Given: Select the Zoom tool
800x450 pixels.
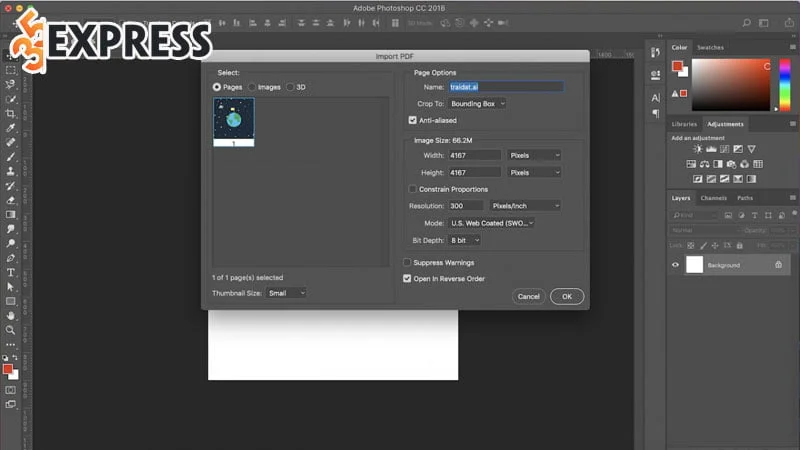Looking at the screenshot, I should (10, 330).
